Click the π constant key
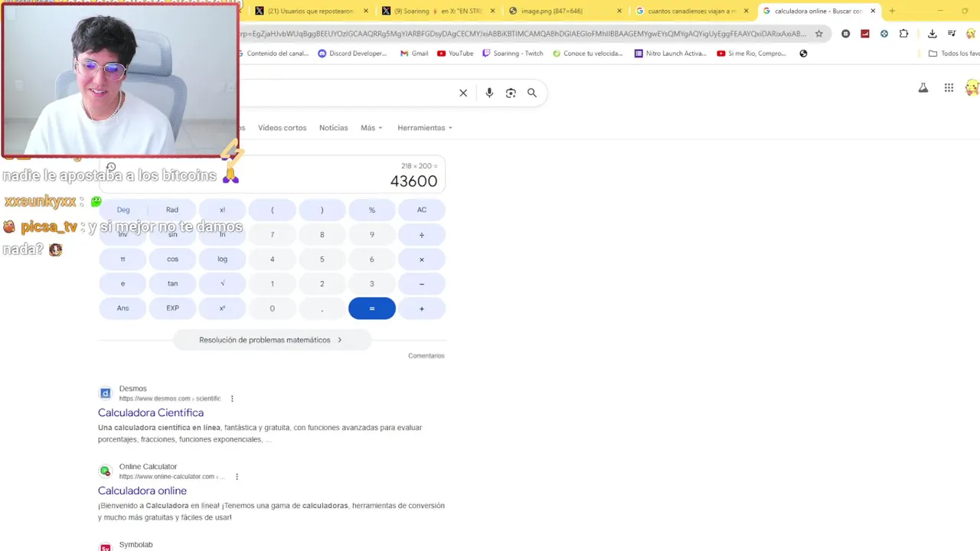The width and height of the screenshot is (980, 551). coord(122,259)
